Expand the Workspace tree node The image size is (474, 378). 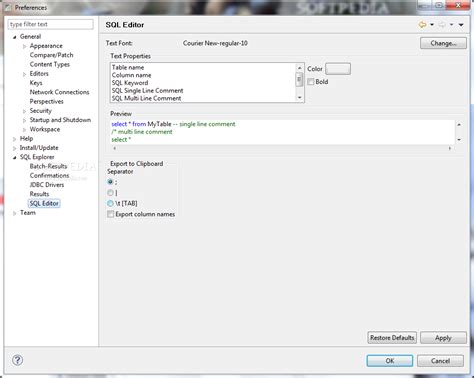click(x=24, y=129)
